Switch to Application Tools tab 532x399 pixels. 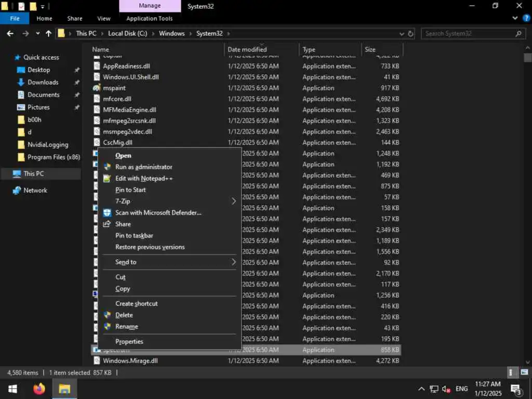149,18
